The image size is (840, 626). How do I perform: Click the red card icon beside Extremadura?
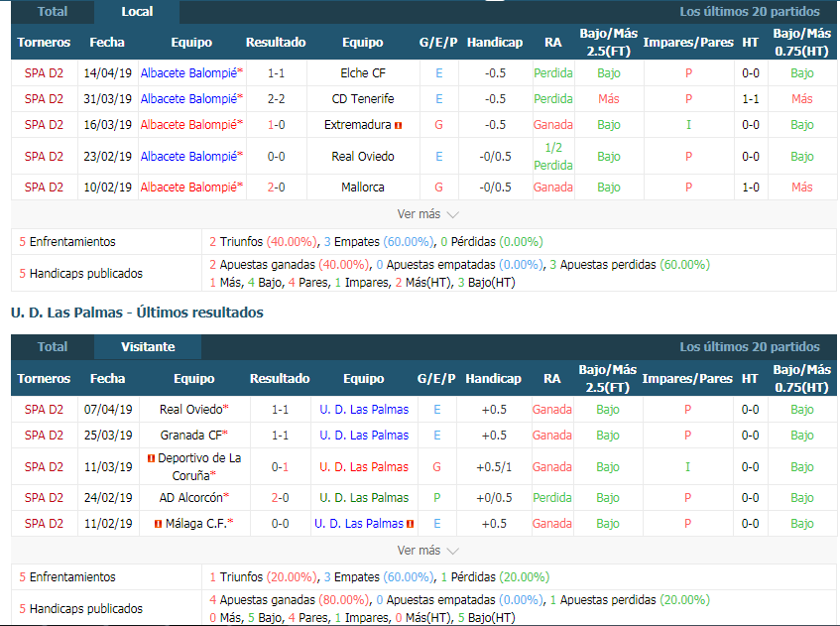click(398, 125)
